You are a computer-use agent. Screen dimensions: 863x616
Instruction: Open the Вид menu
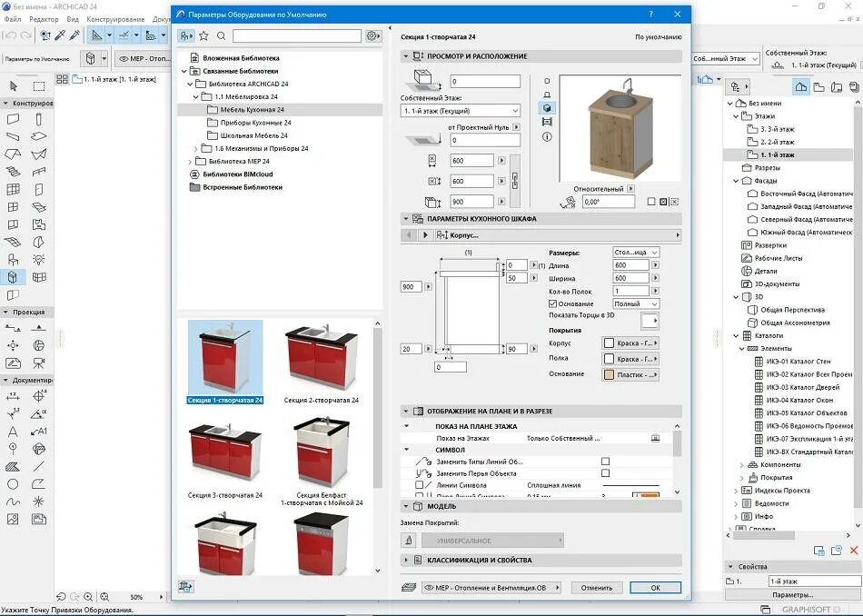(73, 19)
